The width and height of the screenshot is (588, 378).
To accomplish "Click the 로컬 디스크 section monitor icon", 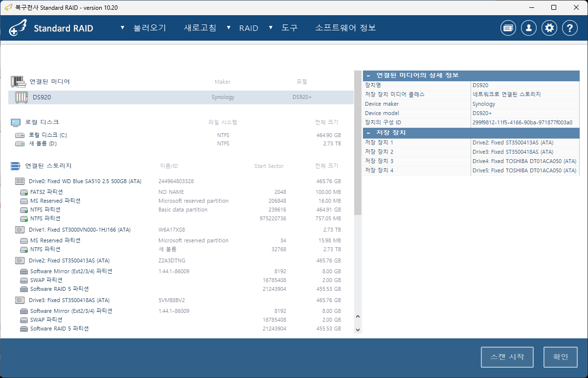I will click(x=16, y=122).
